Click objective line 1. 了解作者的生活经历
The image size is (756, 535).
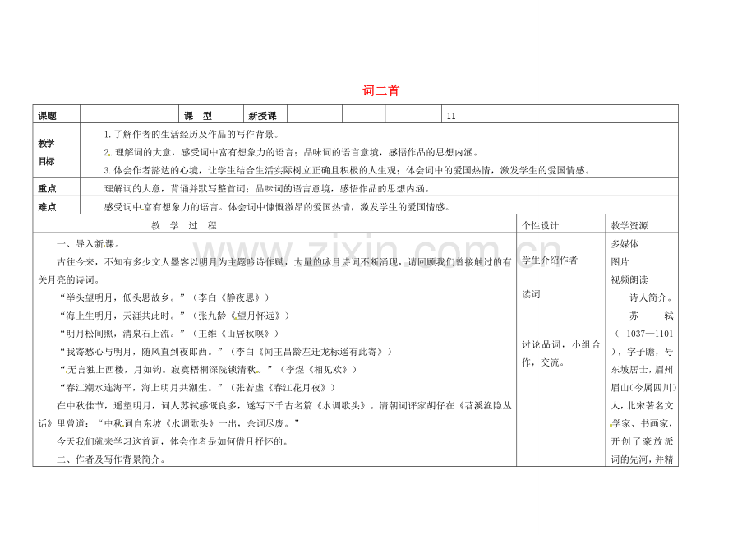coord(192,135)
